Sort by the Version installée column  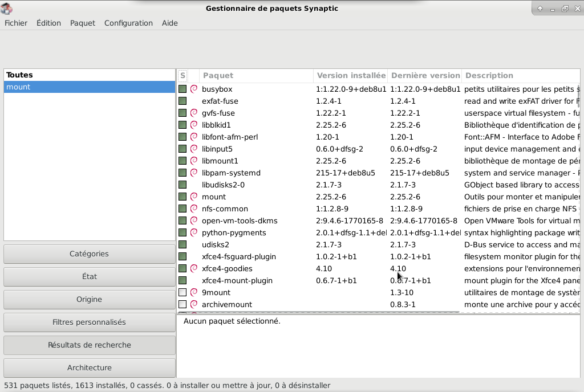[351, 76]
